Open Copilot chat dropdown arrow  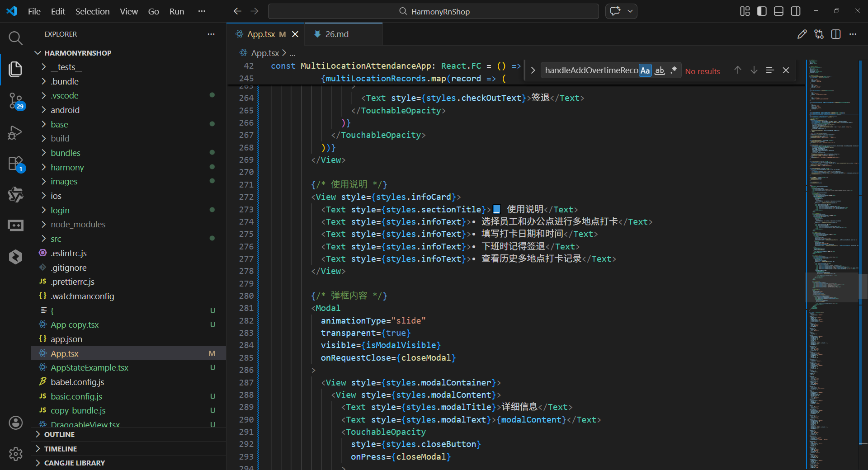point(630,11)
